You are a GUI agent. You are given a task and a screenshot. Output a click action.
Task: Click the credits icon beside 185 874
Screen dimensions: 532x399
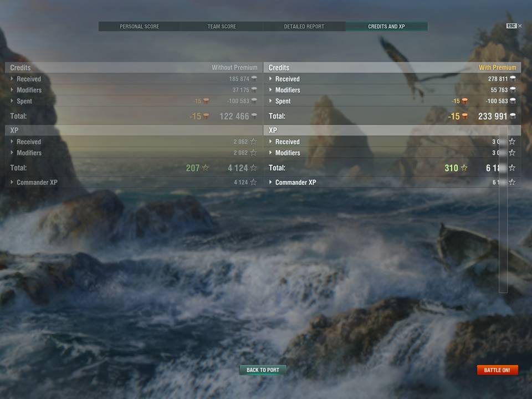click(254, 79)
